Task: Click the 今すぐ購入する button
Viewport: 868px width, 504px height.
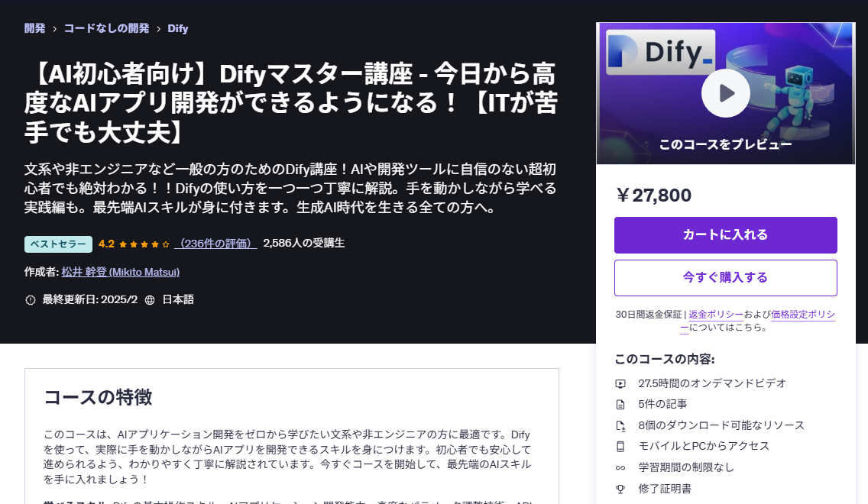Action: (726, 278)
